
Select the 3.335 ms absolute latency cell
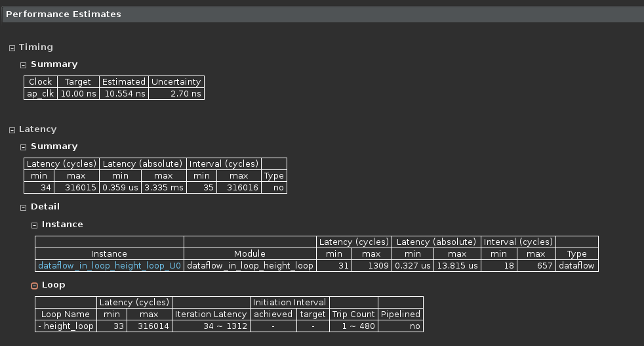pos(163,188)
